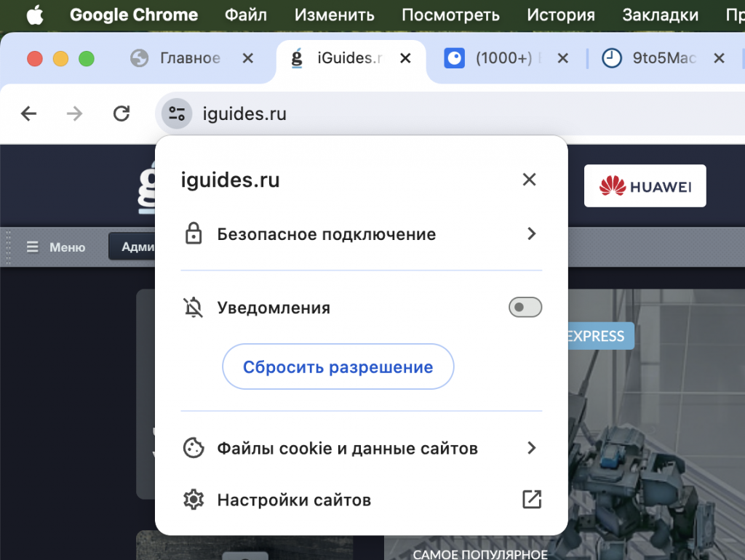The width and height of the screenshot is (745, 560).
Task: Close the 9to5Mac tab
Action: pos(719,58)
